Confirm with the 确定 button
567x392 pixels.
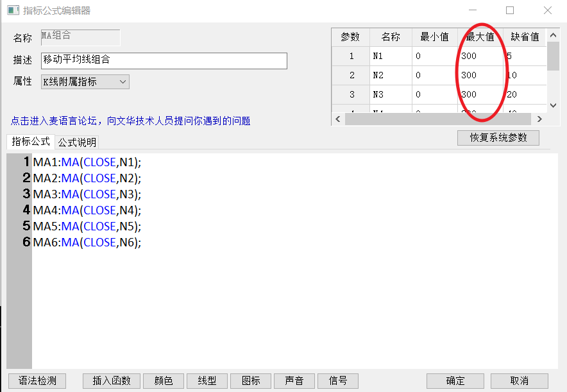(455, 381)
